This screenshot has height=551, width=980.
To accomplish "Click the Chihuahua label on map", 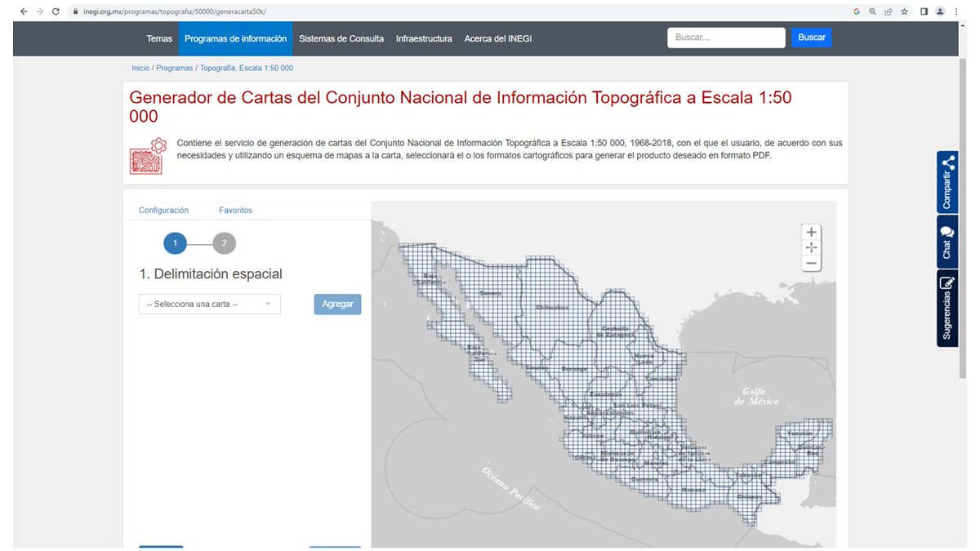I will pyautogui.click(x=552, y=307).
